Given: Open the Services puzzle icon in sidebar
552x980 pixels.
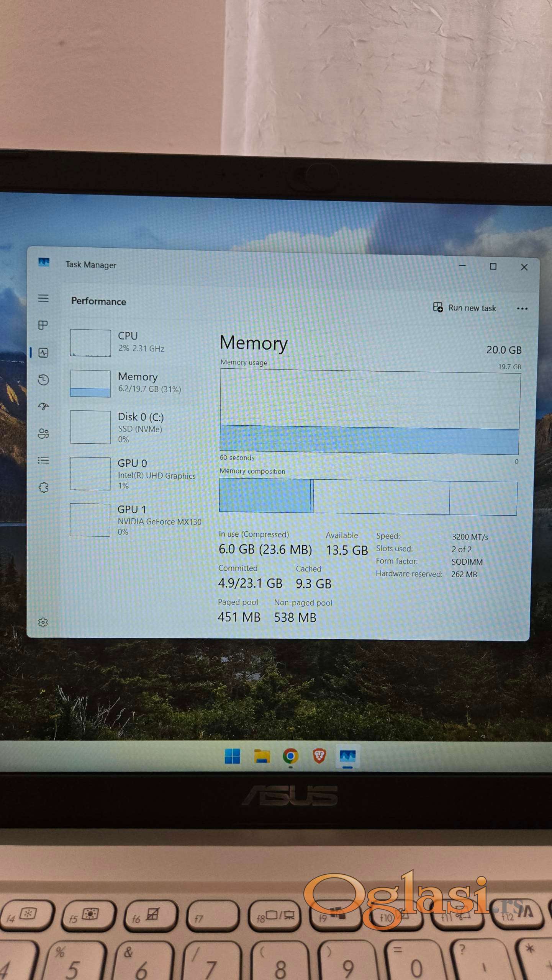Looking at the screenshot, I should pos(43,487).
